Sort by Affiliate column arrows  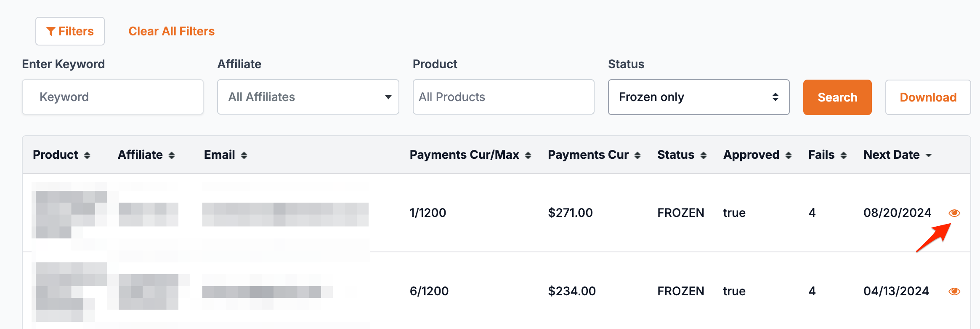tap(172, 155)
